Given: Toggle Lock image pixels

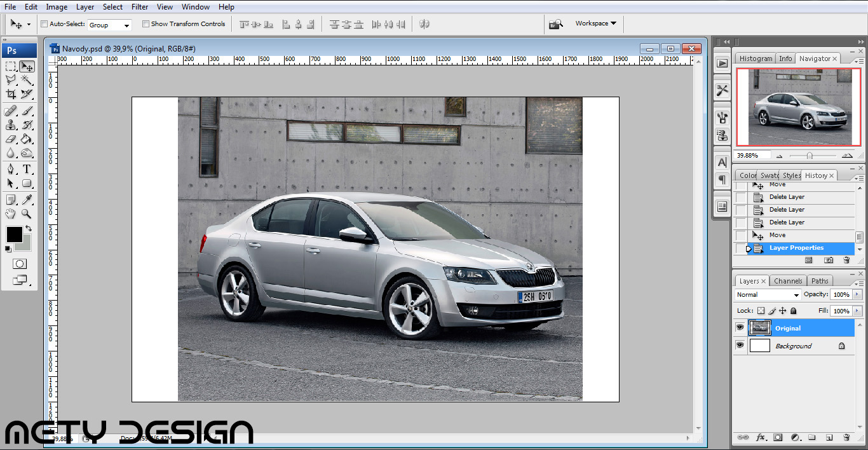Looking at the screenshot, I should pos(772,311).
